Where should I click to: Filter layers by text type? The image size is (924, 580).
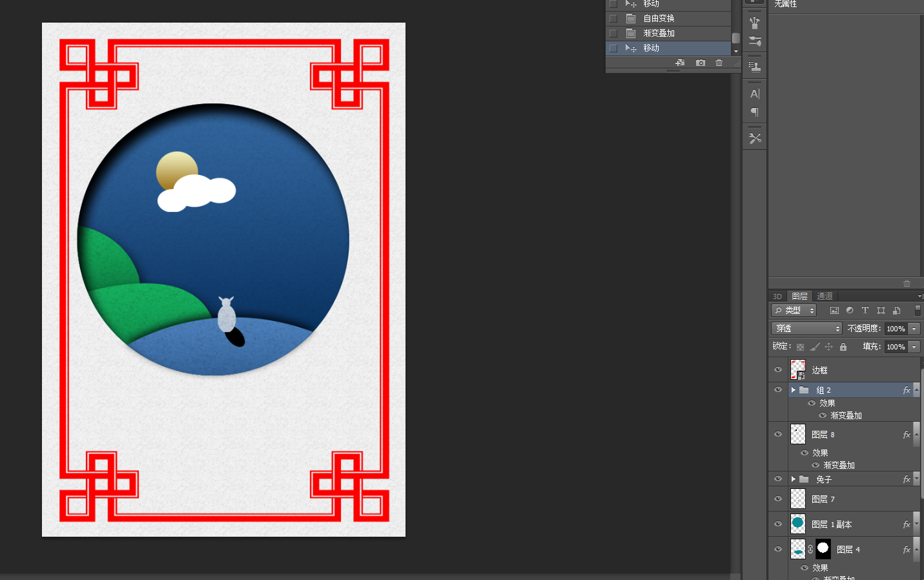click(865, 311)
